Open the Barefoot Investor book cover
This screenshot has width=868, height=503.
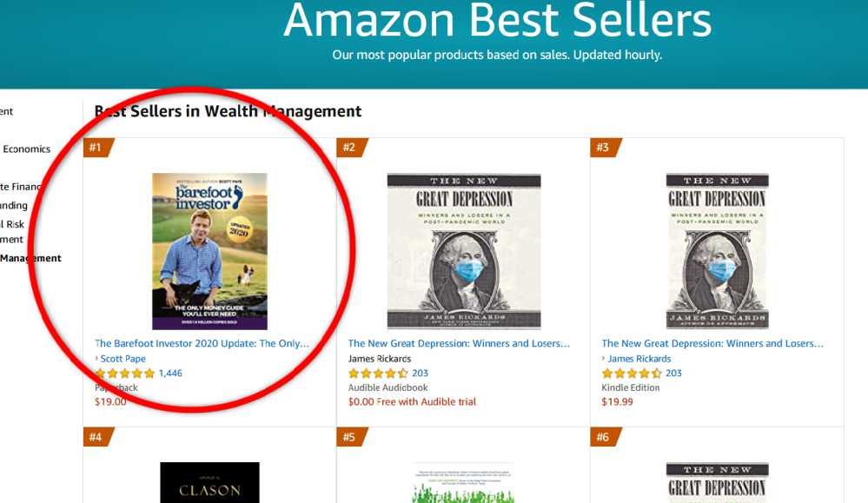coord(209,251)
